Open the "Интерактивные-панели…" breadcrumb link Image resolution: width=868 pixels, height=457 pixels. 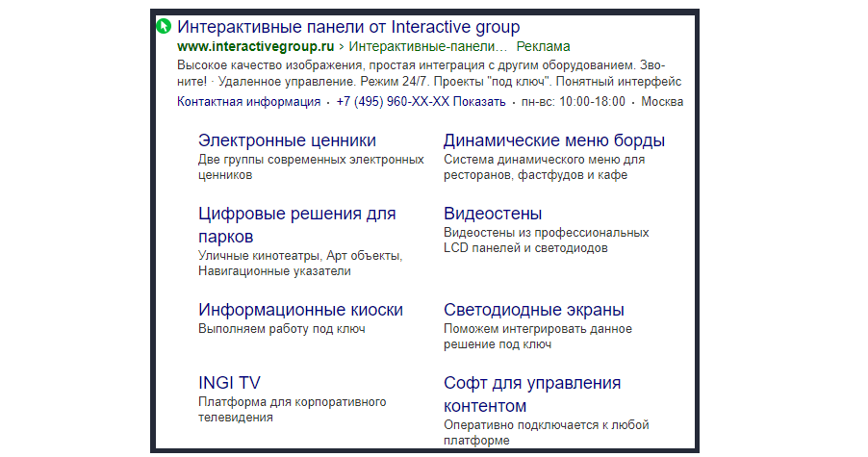pos(427,46)
